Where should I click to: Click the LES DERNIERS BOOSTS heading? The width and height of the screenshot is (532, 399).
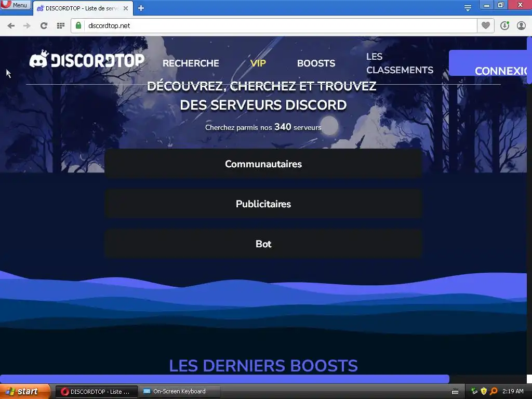(263, 366)
